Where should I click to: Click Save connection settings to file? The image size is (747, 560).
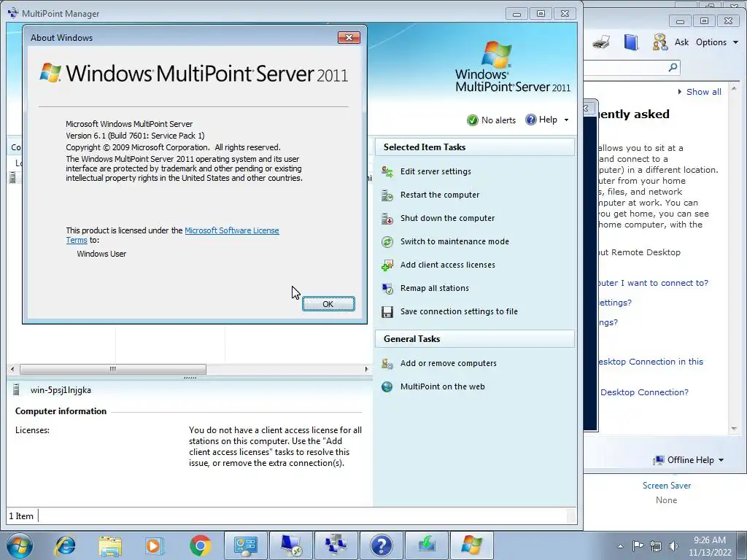[459, 311]
